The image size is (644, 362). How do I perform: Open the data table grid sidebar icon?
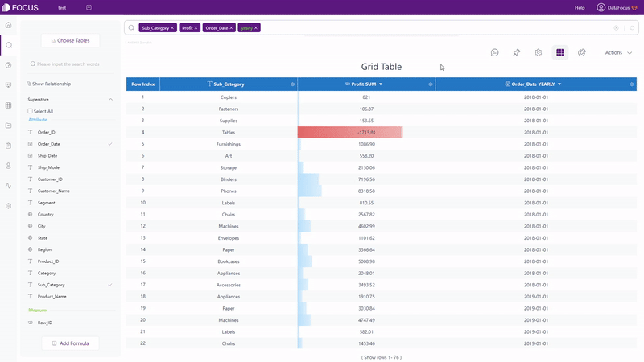point(8,105)
